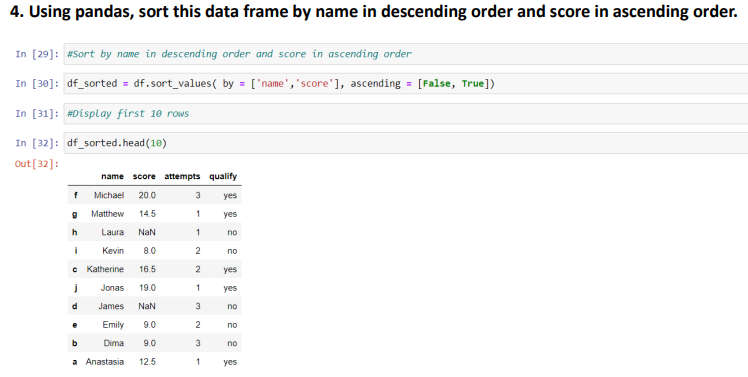Viewport: 748px width, 377px height.
Task: Click the NaN score for Laura
Action: [x=146, y=232]
